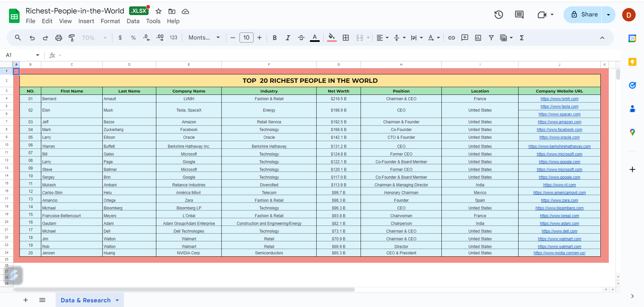Increase font size with plus button
Image resolution: width=644 pixels, height=307 pixels.
coord(260,38)
